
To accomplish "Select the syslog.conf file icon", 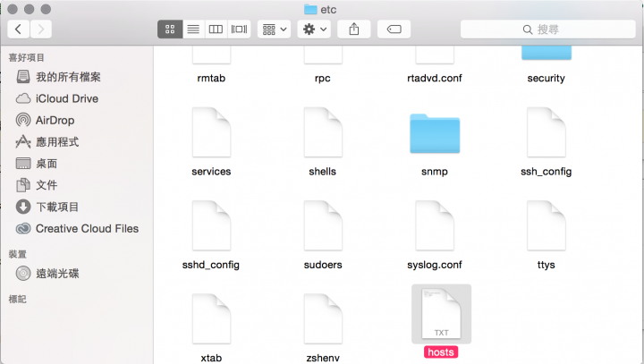I will click(x=435, y=225).
